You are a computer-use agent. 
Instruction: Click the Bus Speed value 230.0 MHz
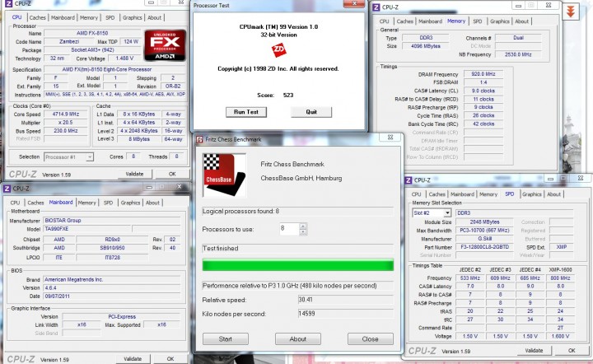pos(66,131)
